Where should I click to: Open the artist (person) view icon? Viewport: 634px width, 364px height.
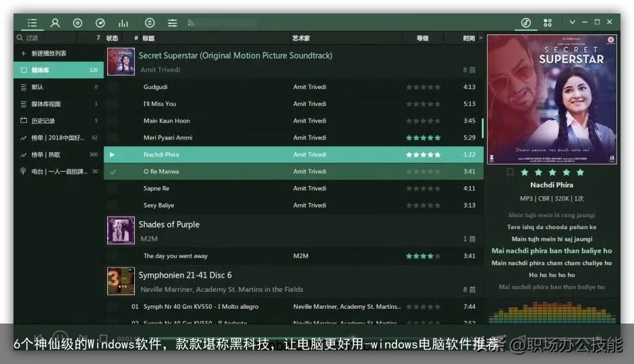coord(55,23)
